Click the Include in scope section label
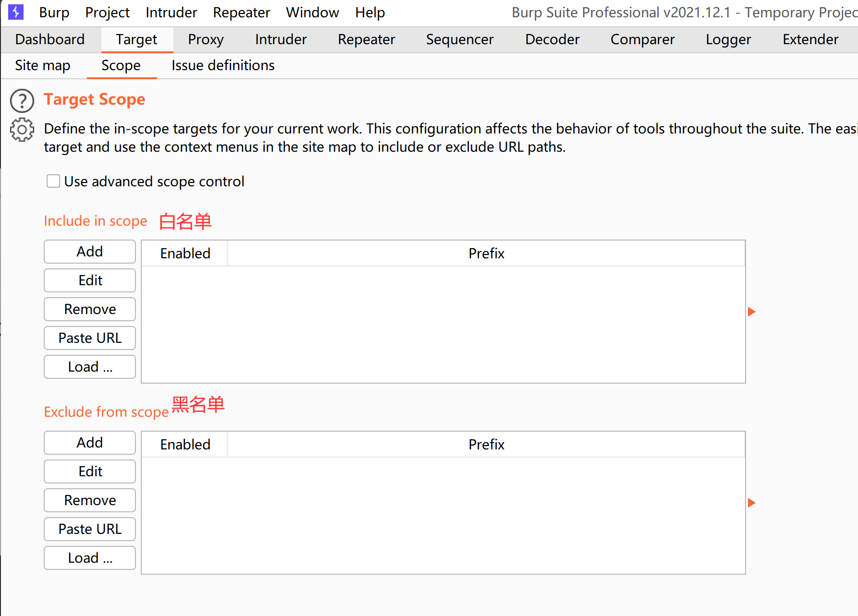Screen dimensions: 858x616 point(96,221)
